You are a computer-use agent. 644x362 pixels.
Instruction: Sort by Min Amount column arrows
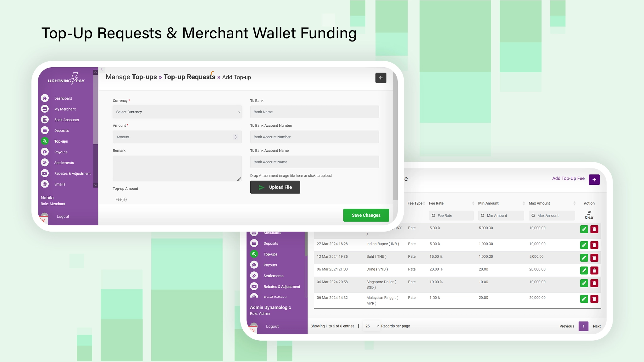point(524,203)
